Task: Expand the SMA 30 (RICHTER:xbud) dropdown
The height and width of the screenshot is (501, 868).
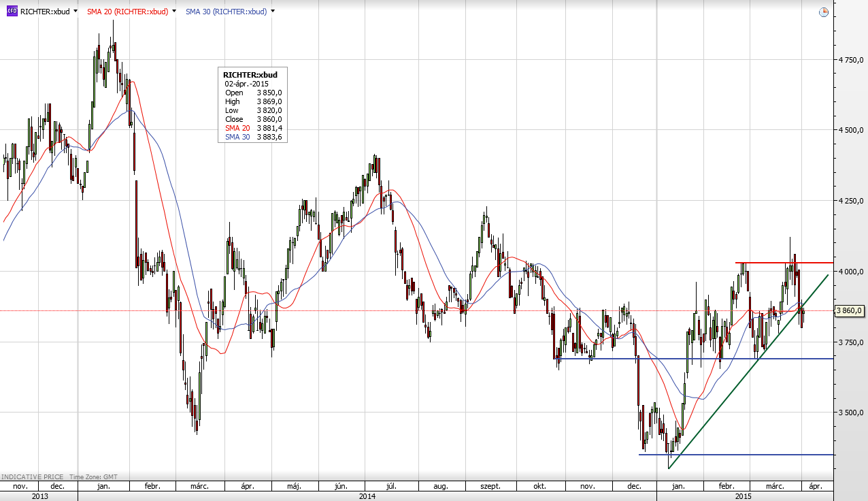Action: (x=273, y=11)
